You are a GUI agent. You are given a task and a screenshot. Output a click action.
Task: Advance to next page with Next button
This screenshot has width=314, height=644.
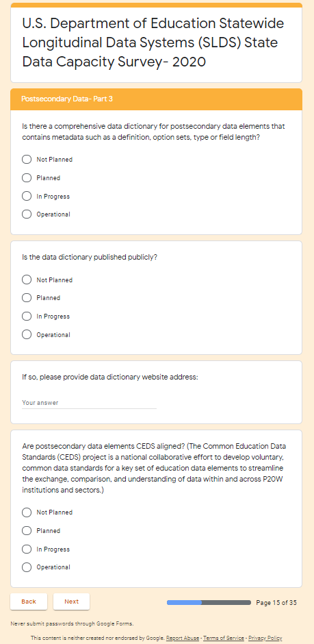click(71, 602)
